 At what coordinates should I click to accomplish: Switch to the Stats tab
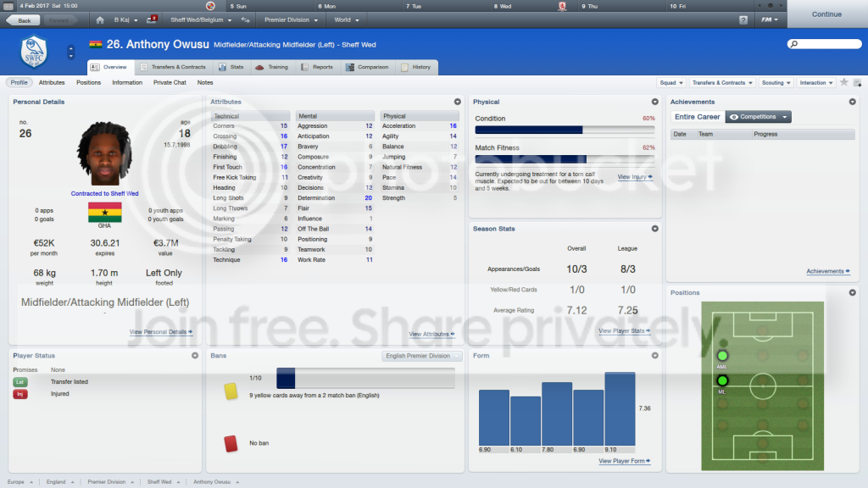coord(231,67)
